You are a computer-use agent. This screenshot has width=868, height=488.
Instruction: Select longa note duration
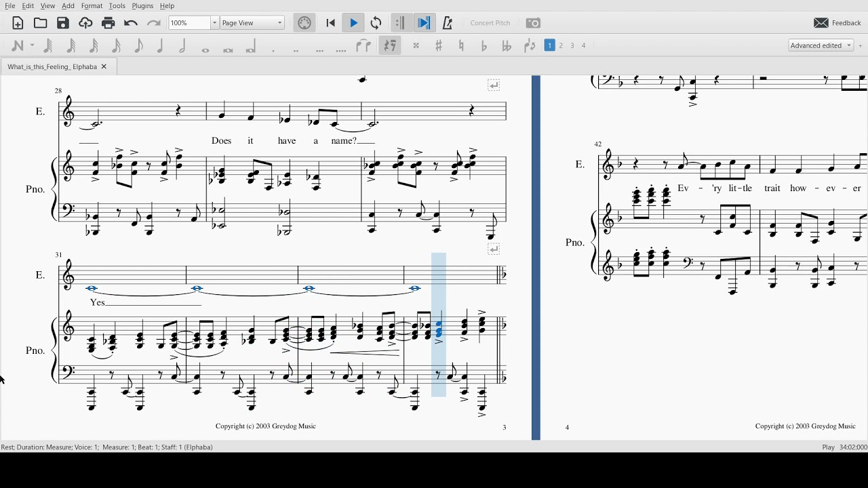point(251,46)
